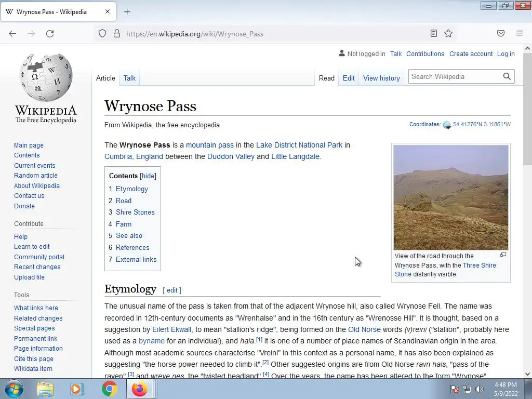Viewport: 532px width, 399px height.
Task: Launch Google Chrome from the taskbar
Action: [x=109, y=389]
